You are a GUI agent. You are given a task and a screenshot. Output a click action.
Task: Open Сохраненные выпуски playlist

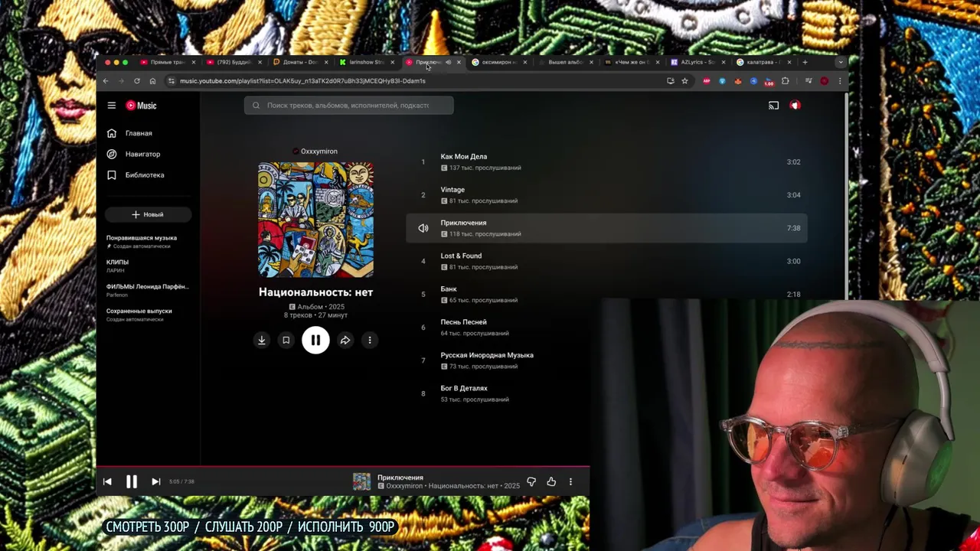pos(148,315)
